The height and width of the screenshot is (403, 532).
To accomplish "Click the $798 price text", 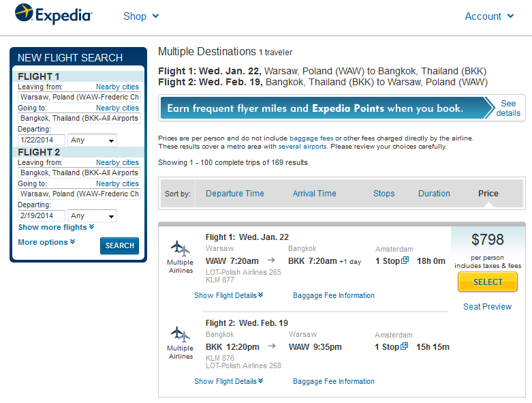I will tap(488, 240).
